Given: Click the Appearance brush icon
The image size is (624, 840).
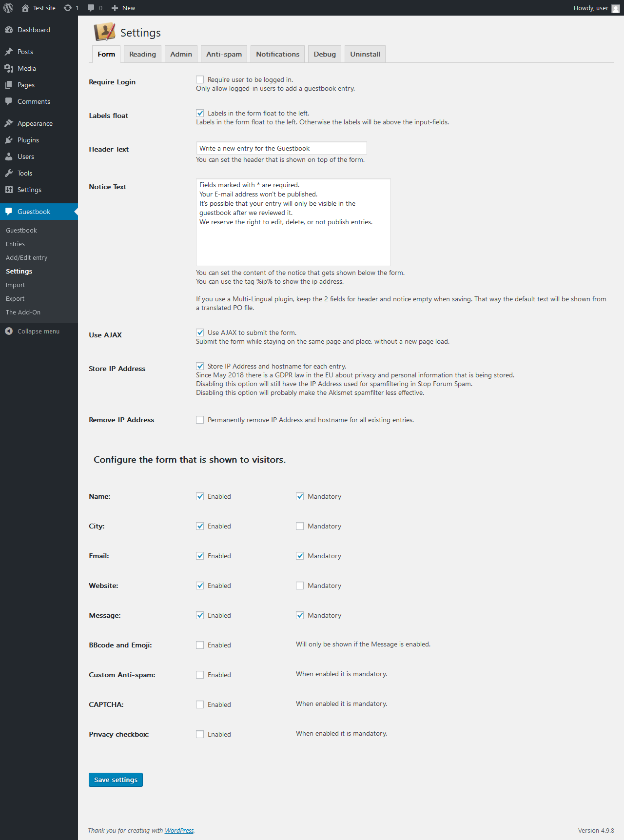Looking at the screenshot, I should pyautogui.click(x=9, y=123).
